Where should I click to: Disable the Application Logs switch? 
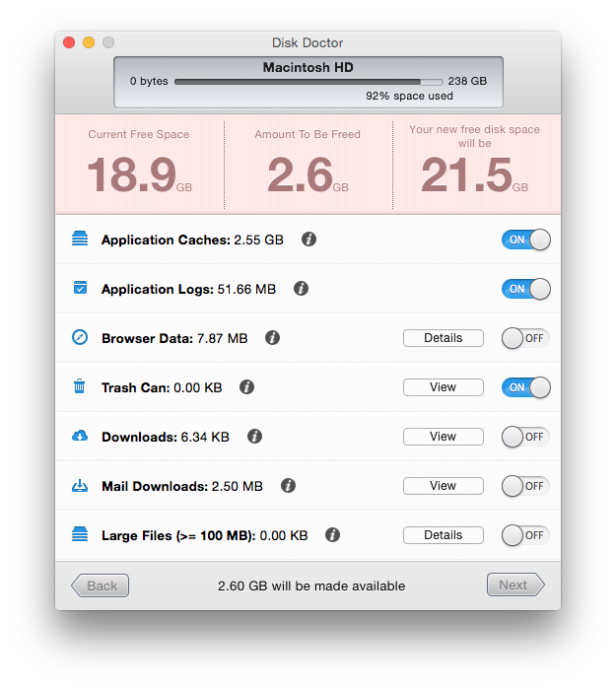526,289
